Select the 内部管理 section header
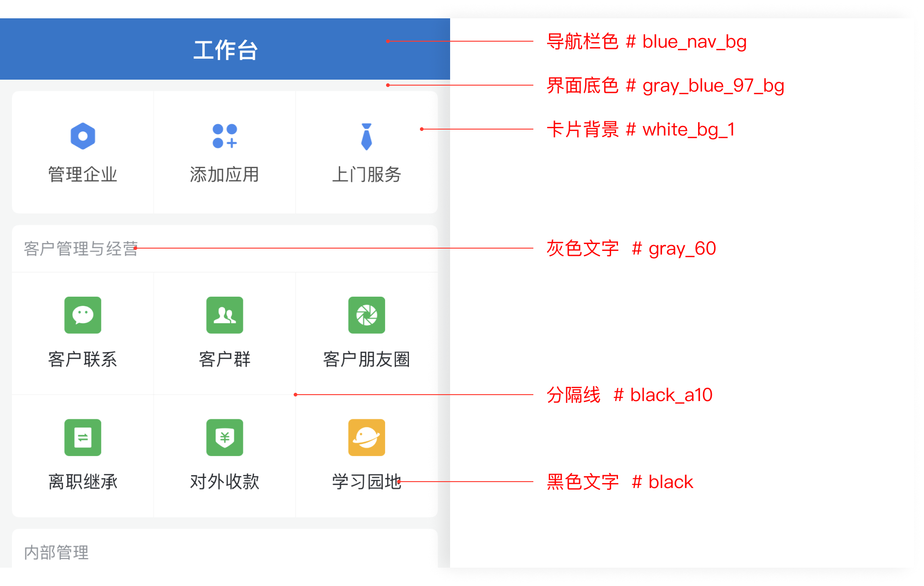 coord(56,552)
